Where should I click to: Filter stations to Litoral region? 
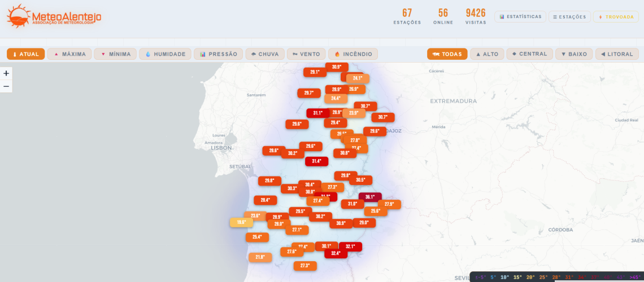coord(617,54)
